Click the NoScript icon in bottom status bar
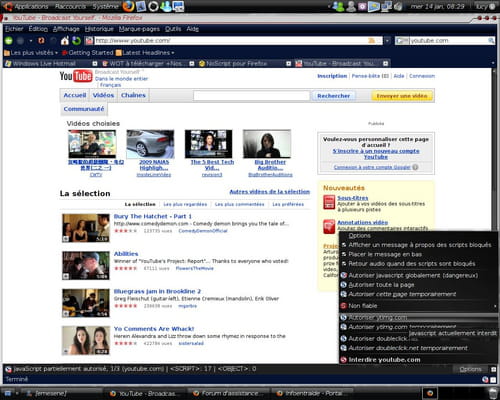The width and height of the screenshot is (500, 400). point(485,379)
